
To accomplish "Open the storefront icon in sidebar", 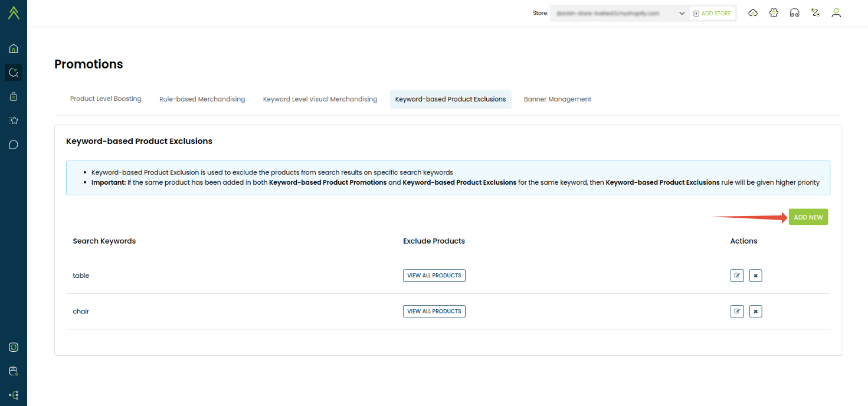I will click(x=14, y=371).
